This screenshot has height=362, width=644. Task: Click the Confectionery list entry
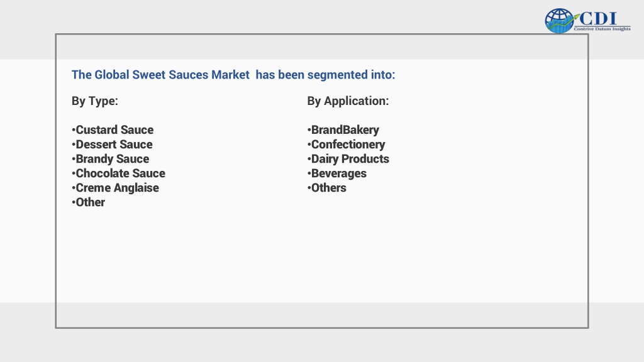(x=347, y=145)
